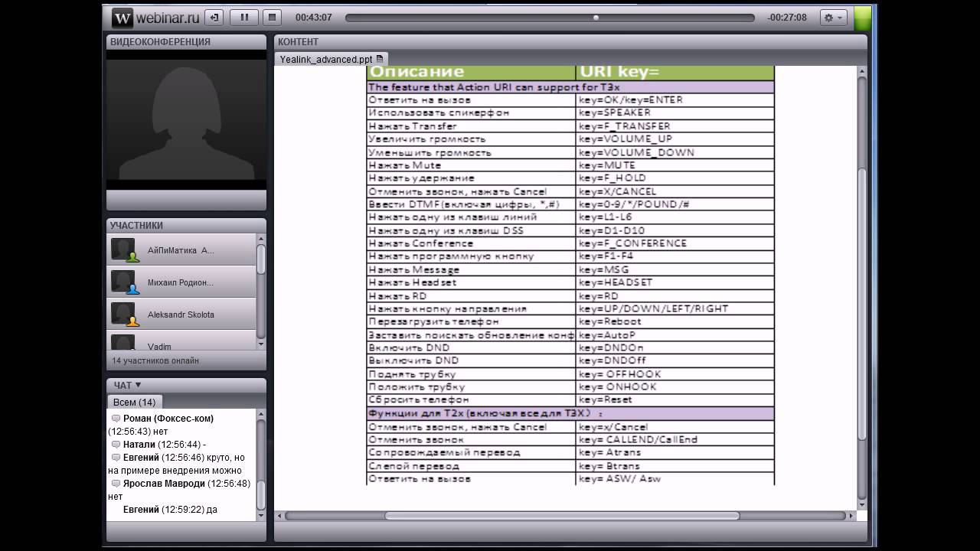This screenshot has height=551, width=980.
Task: Click content vertical scrollbar up arrow
Action: [862, 72]
